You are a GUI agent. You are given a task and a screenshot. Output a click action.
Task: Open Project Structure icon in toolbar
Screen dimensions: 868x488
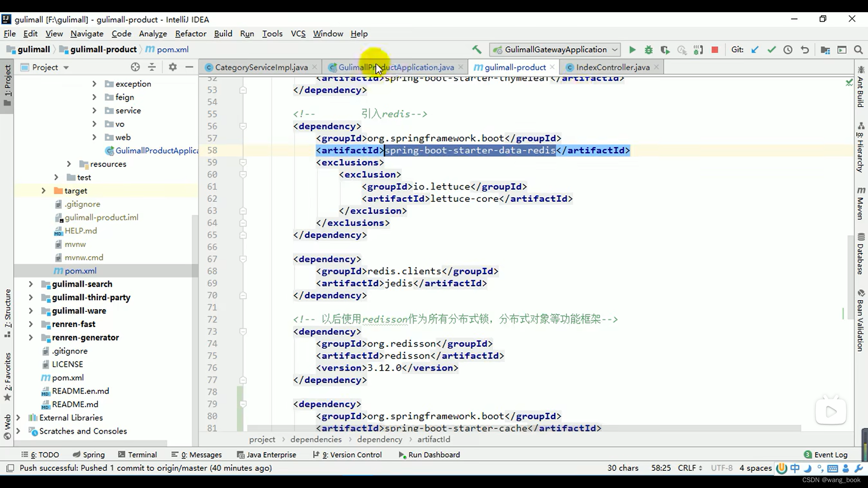click(x=826, y=50)
